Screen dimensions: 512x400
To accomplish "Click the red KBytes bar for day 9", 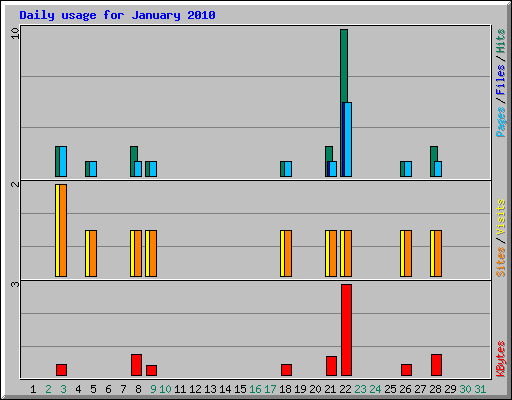I will click(151, 371).
